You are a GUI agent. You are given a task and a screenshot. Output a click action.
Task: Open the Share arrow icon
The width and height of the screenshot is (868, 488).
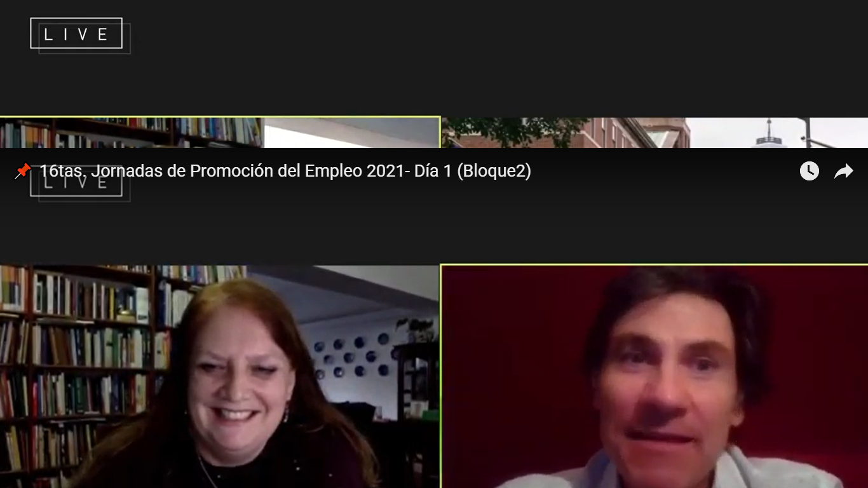[843, 171]
